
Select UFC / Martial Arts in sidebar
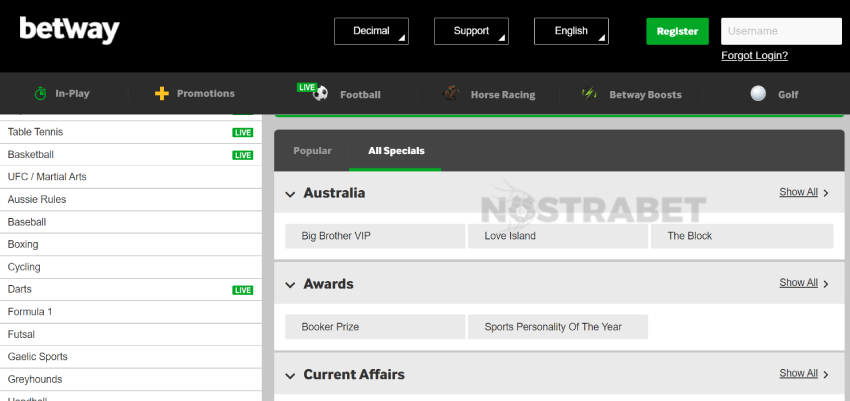pyautogui.click(x=131, y=177)
